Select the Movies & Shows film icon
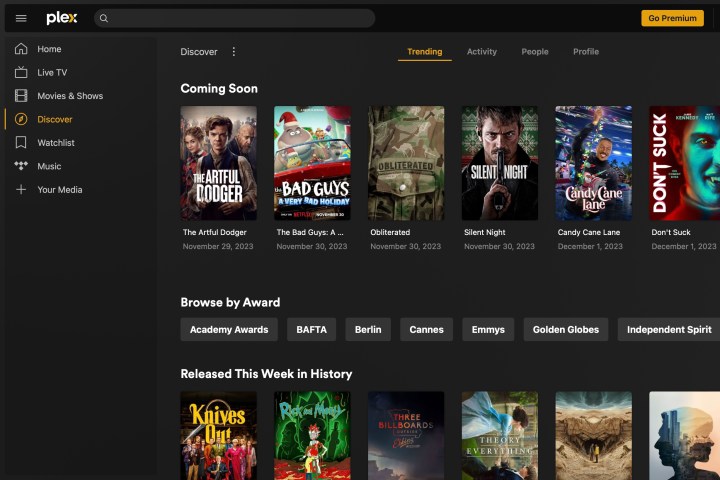This screenshot has height=480, width=720. [21, 96]
